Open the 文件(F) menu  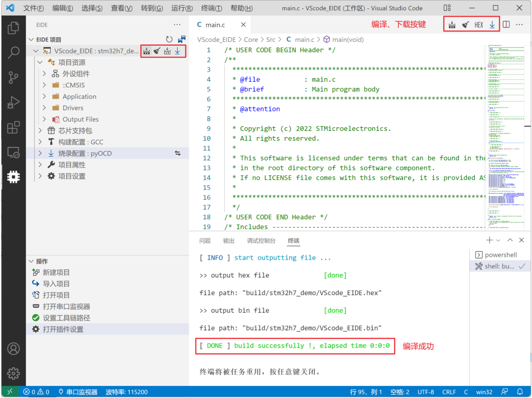pyautogui.click(x=33, y=8)
